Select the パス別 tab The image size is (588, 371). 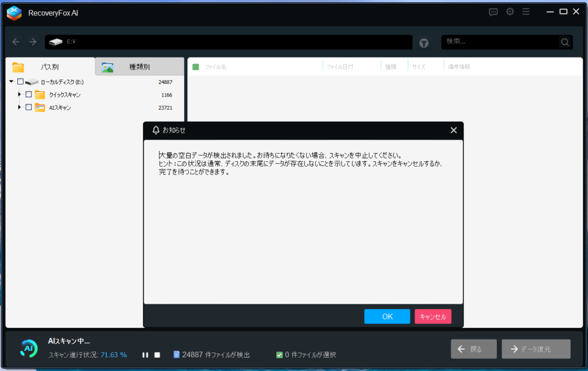point(50,67)
